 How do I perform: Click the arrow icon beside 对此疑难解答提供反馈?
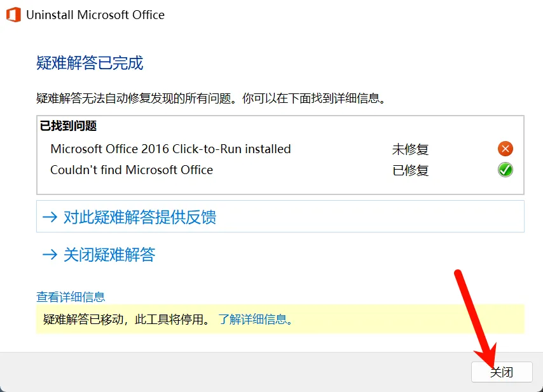50,217
